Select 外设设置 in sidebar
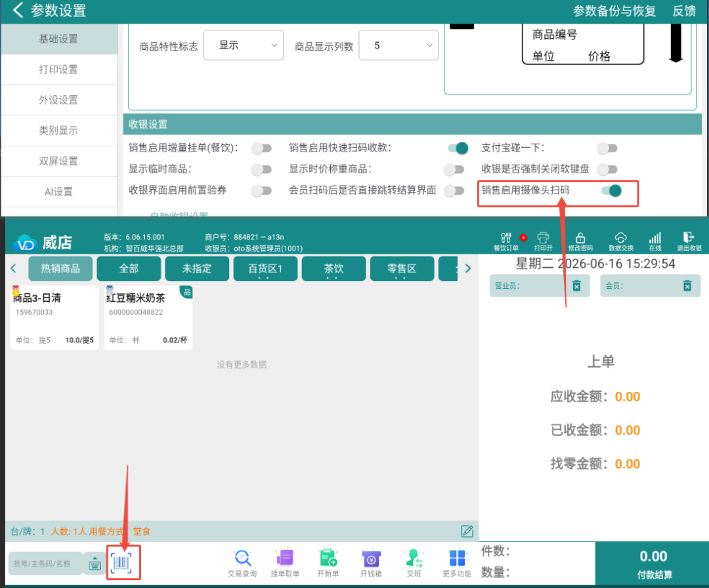Viewport: 709px width, 588px height. [x=59, y=100]
